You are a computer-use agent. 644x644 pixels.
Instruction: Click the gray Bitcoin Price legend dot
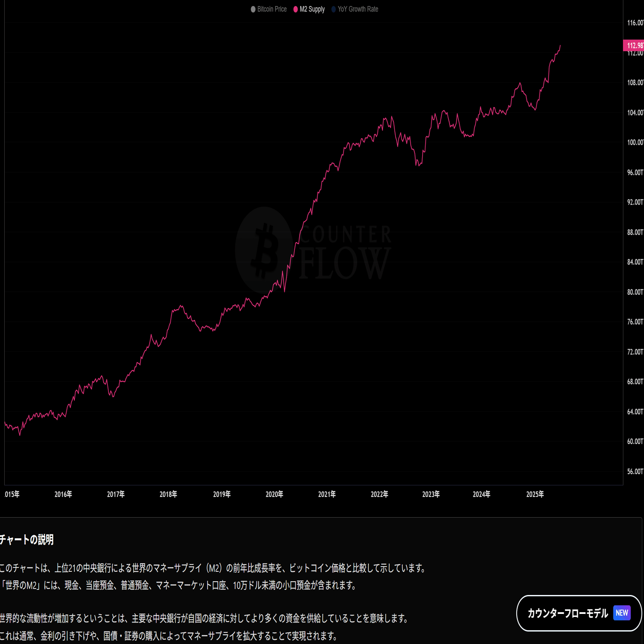[252, 9]
